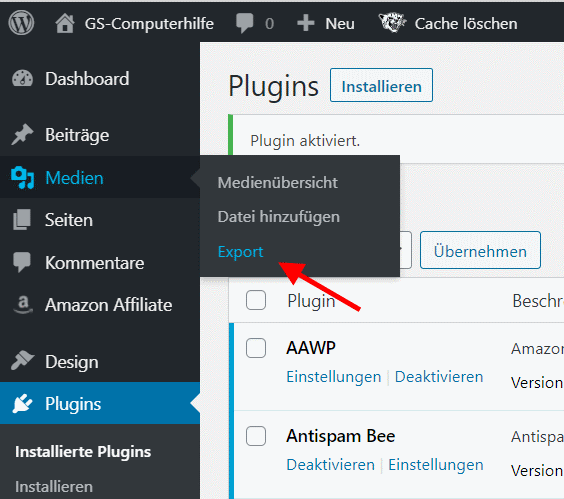Click the plus icon for Neu

point(306,23)
